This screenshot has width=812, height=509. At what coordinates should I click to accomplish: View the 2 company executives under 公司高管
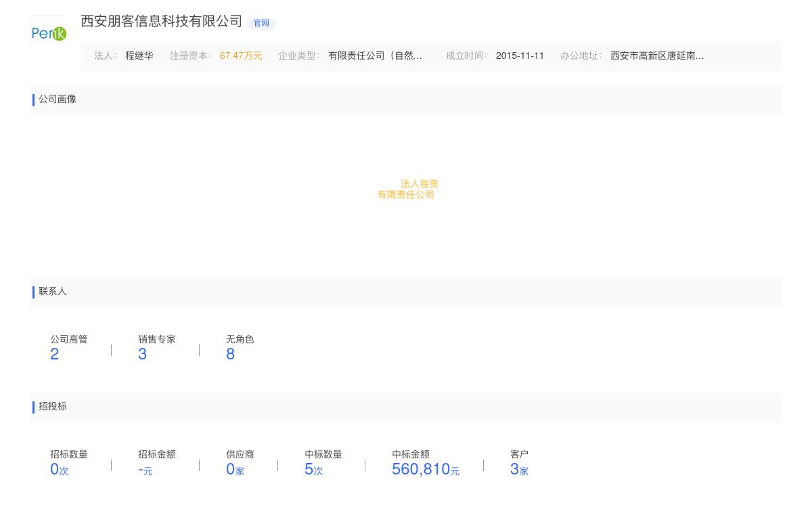[55, 354]
